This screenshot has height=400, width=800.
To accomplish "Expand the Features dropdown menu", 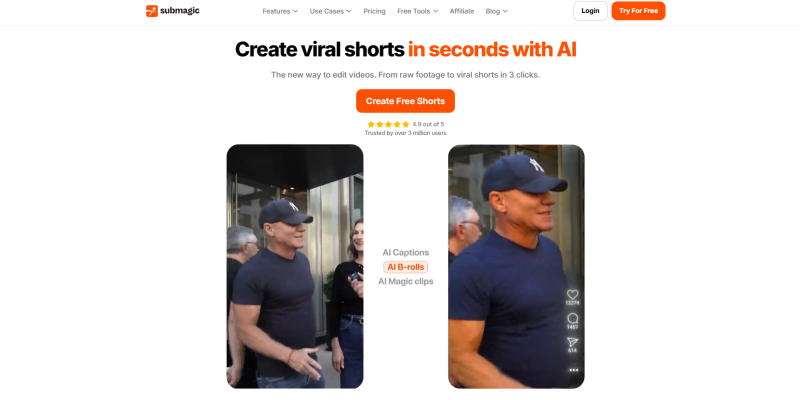I will point(280,11).
